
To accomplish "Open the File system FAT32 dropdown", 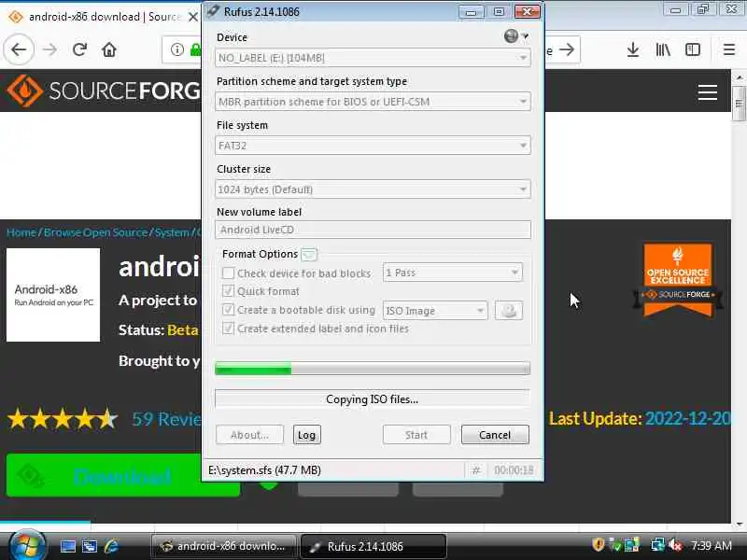I will point(373,146).
